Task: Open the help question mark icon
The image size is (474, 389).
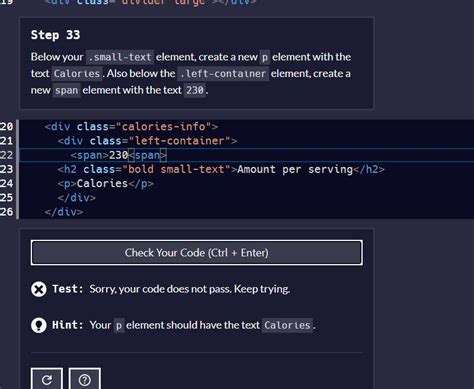Action: pyautogui.click(x=85, y=379)
